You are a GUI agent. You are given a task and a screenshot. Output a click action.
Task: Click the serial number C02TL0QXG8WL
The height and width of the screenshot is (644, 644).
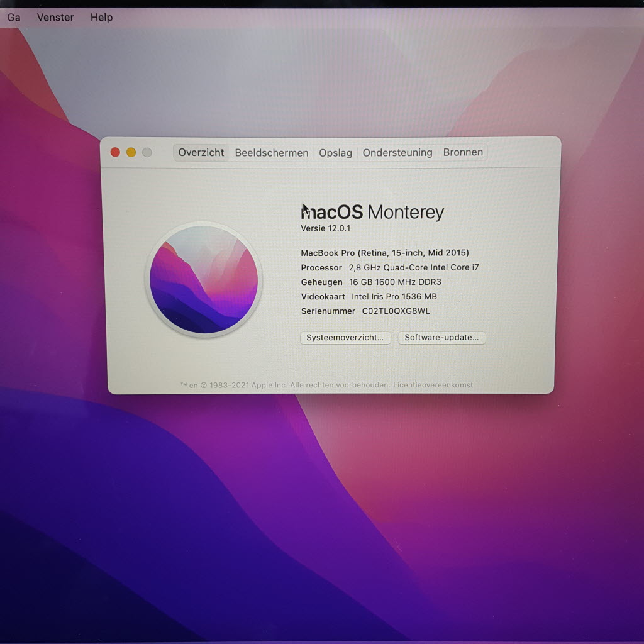coord(396,311)
